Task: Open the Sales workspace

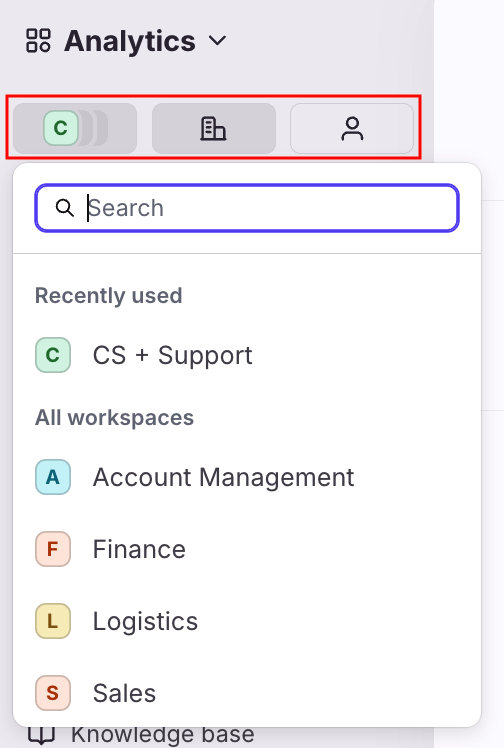Action: [x=247, y=693]
